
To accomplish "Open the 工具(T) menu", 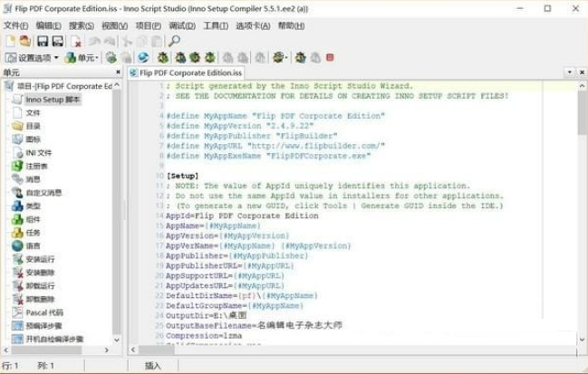I will pos(216,25).
